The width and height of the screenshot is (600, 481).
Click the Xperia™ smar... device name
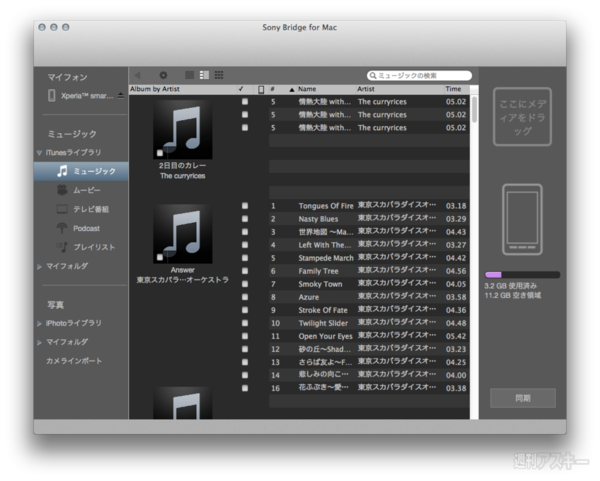pyautogui.click(x=87, y=96)
